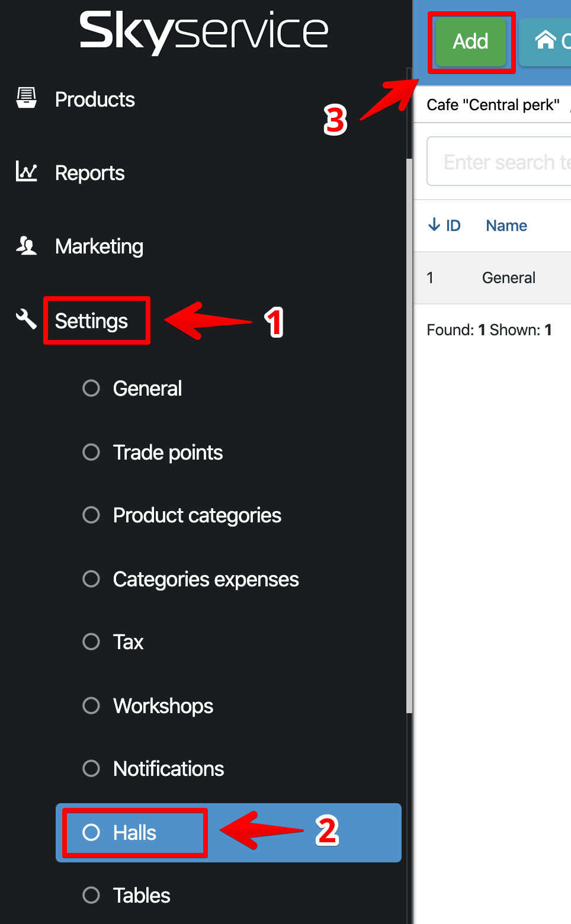The height and width of the screenshot is (924, 571).
Task: Open Product categories settings
Action: point(197,515)
